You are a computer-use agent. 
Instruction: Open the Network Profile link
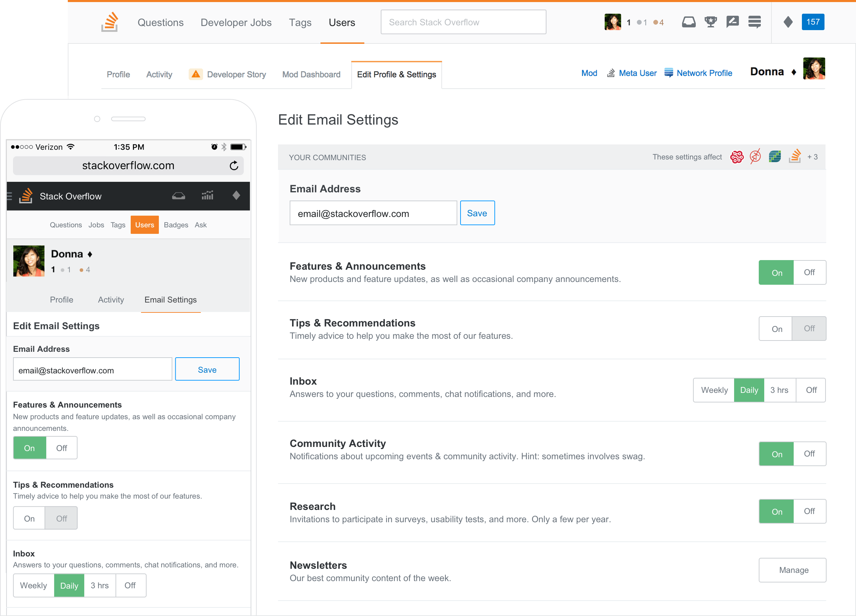click(x=704, y=73)
